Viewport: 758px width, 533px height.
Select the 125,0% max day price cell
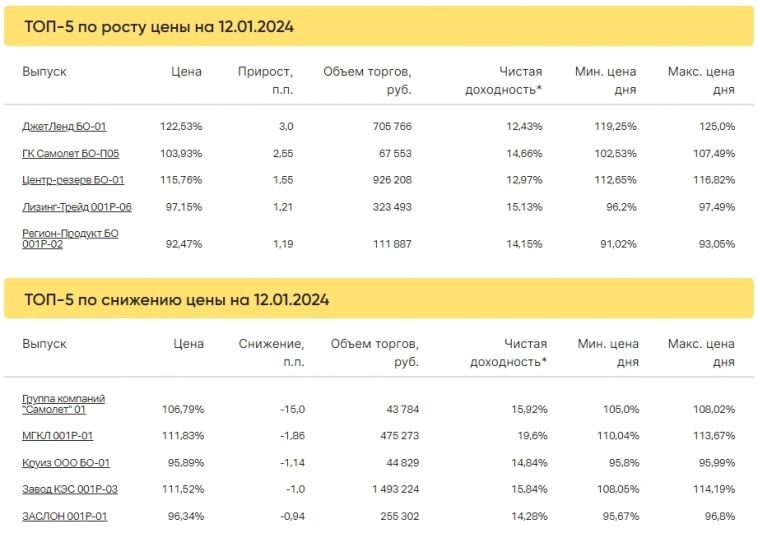click(714, 127)
